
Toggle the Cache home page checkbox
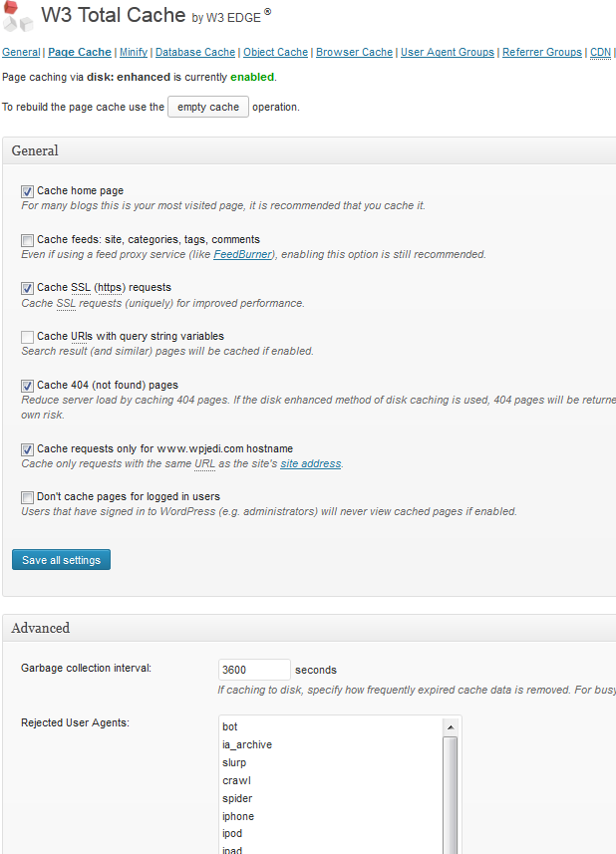[x=27, y=191]
